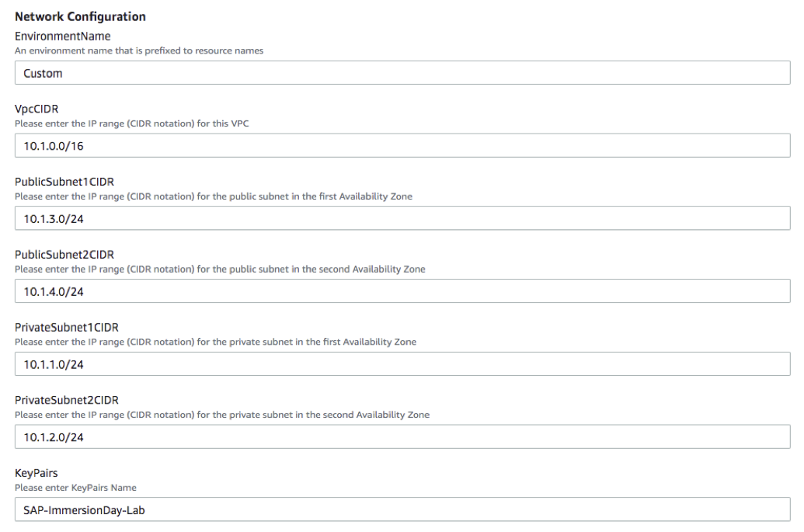804x532 pixels.
Task: Click the second Availability Zone private subnet description
Action: pyautogui.click(x=222, y=415)
